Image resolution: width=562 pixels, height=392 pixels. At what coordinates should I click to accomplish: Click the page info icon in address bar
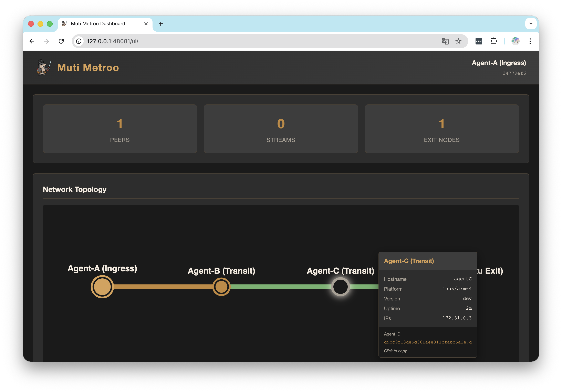coord(78,41)
